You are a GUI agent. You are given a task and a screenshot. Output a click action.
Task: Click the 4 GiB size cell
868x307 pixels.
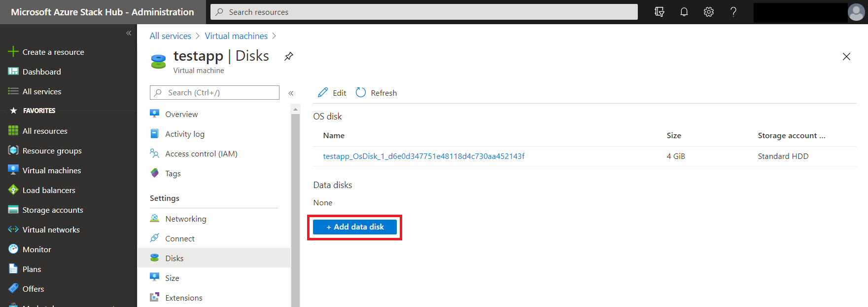(676, 156)
